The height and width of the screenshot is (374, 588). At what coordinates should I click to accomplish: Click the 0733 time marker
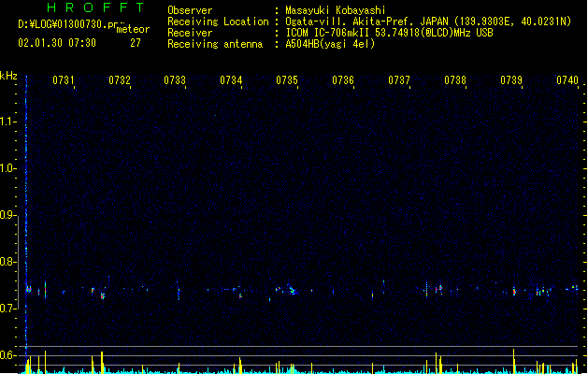175,80
